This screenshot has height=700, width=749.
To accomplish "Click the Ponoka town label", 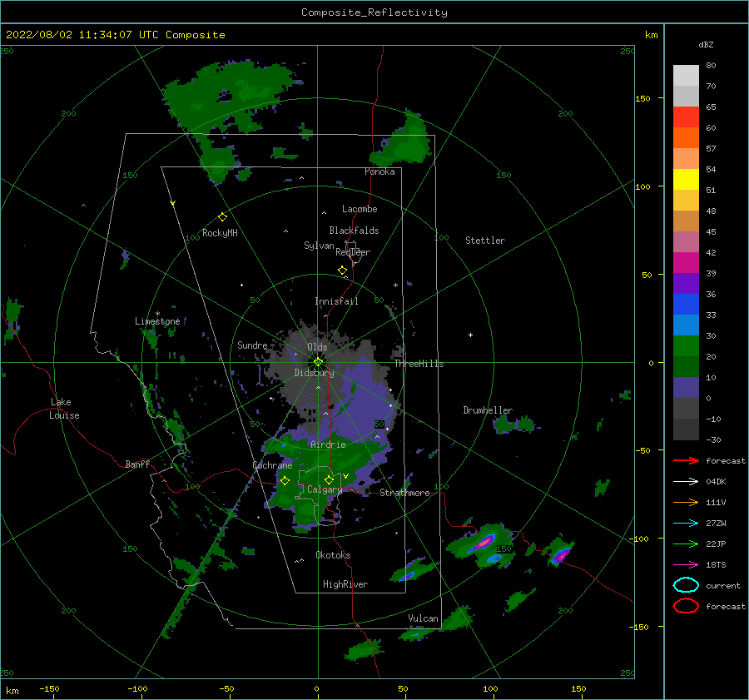I will [379, 171].
